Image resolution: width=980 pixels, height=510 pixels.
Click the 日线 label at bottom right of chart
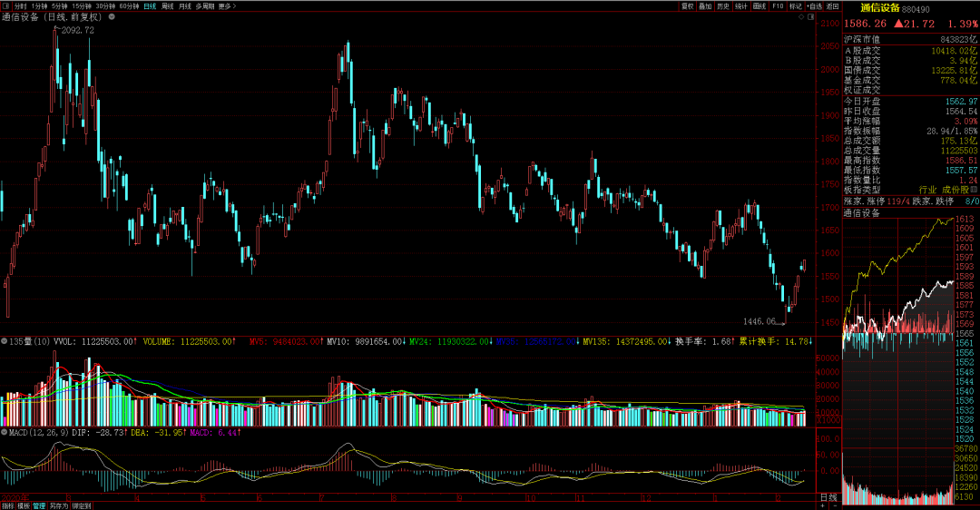828,497
